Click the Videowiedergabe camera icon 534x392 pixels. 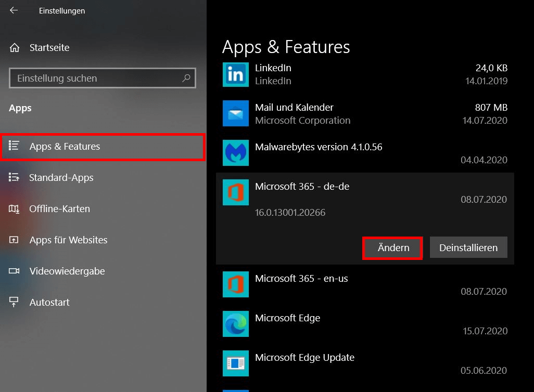click(14, 271)
